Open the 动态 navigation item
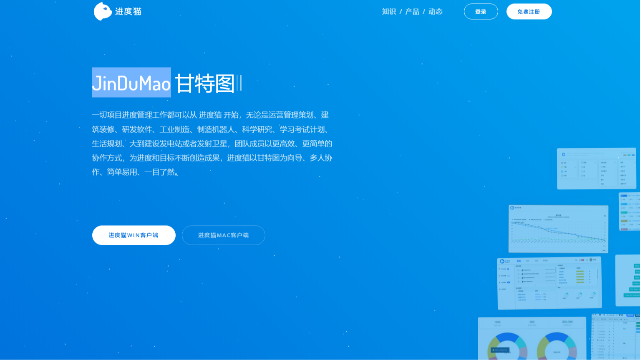The image size is (640, 360). click(x=436, y=11)
